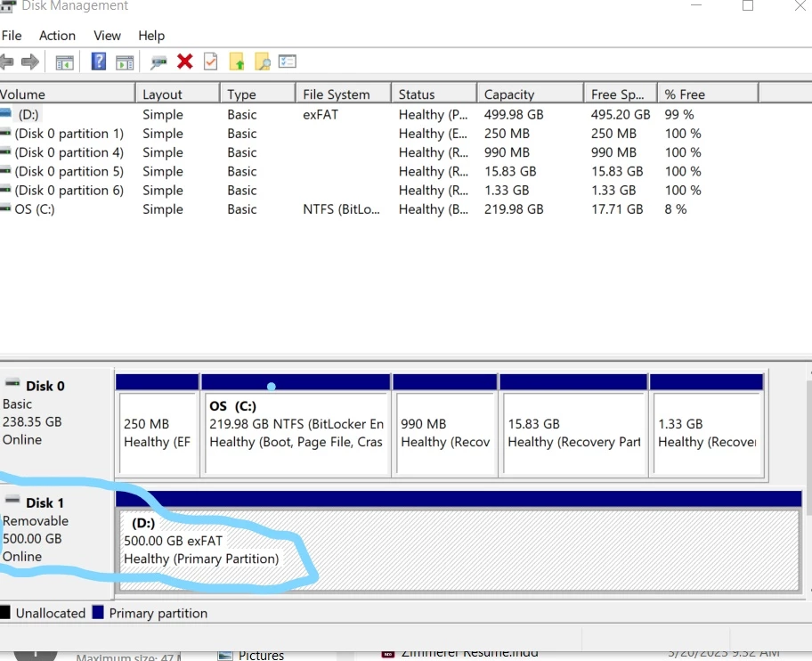Viewport: 812px width, 661px height.
Task: Open the View menu
Action: click(107, 36)
